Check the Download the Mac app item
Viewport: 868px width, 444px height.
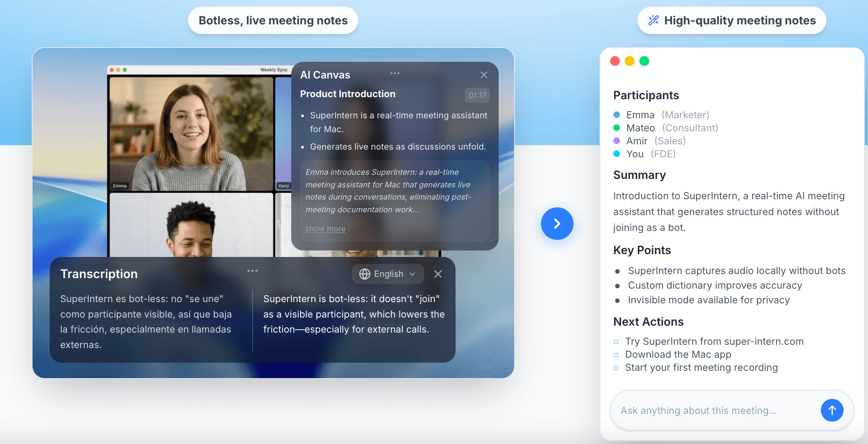(616, 355)
